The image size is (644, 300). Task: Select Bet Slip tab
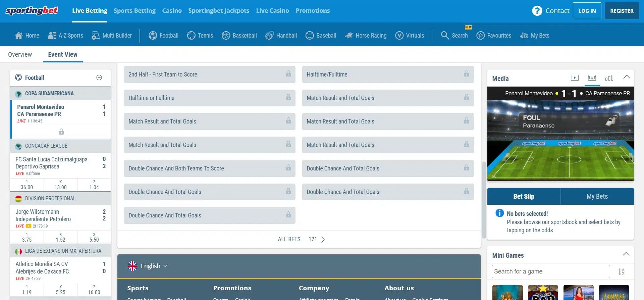pos(524,196)
